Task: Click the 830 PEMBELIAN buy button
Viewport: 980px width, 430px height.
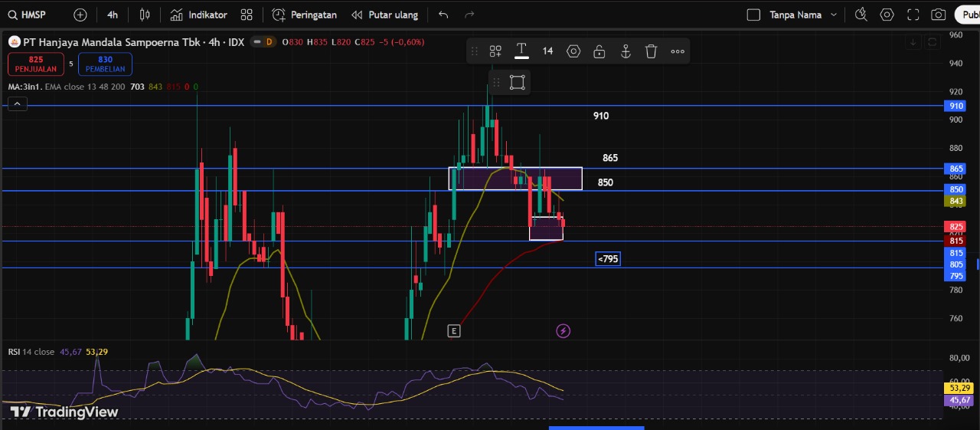Action: (x=105, y=64)
